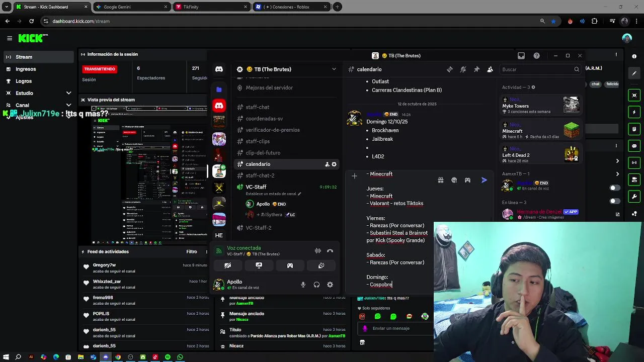Switch to Google Gemini browser tab
The width and height of the screenshot is (644, 362).
tap(133, 7)
